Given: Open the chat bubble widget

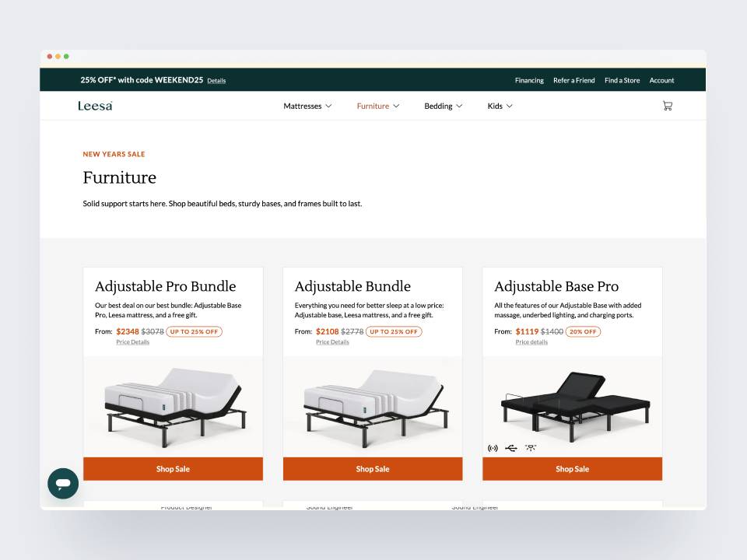Looking at the screenshot, I should pyautogui.click(x=63, y=483).
